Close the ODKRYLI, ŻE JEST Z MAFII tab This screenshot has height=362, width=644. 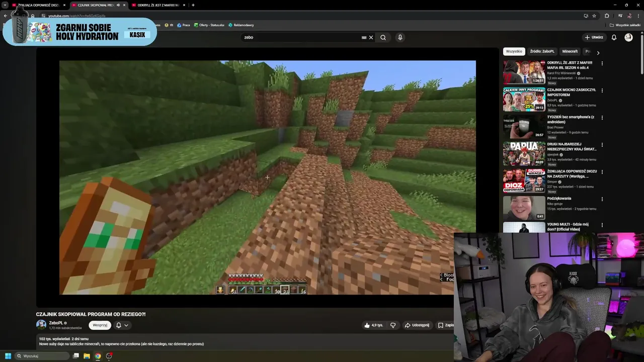pos(184,5)
